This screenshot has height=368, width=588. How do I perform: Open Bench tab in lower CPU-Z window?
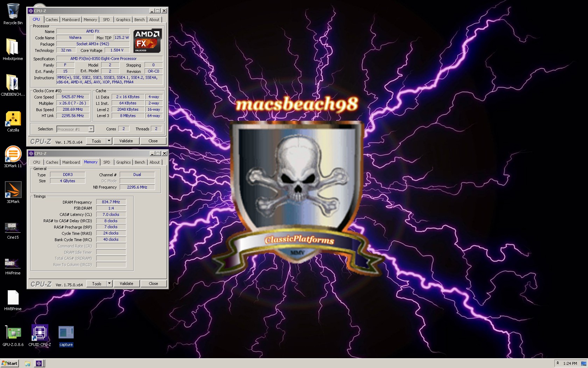140,162
